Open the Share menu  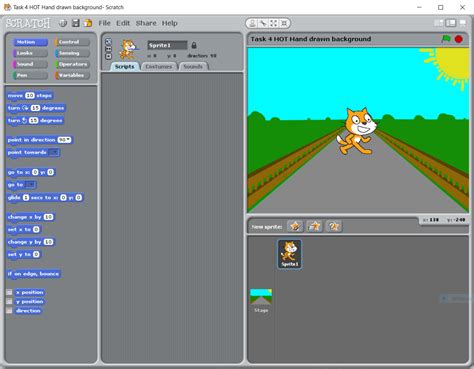(146, 23)
